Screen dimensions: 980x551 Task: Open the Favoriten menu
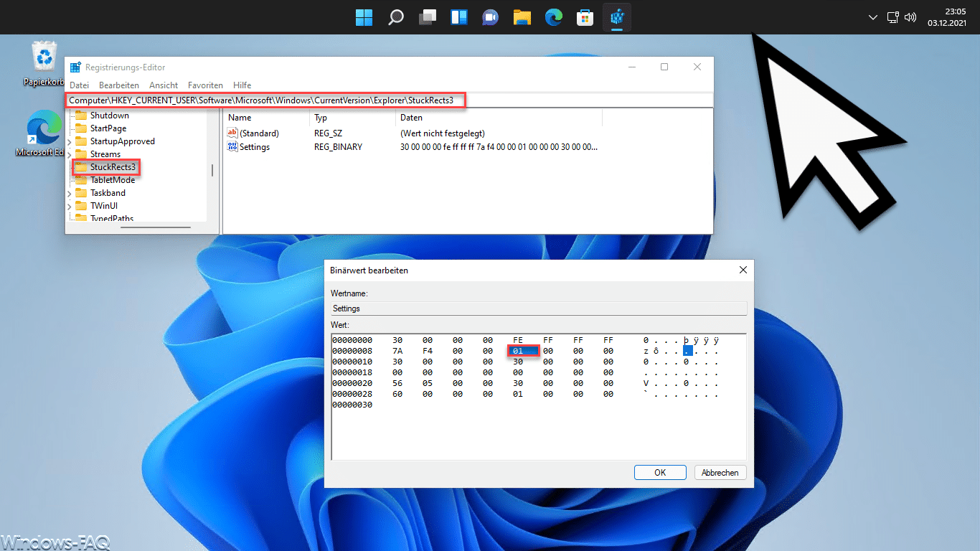coord(205,85)
